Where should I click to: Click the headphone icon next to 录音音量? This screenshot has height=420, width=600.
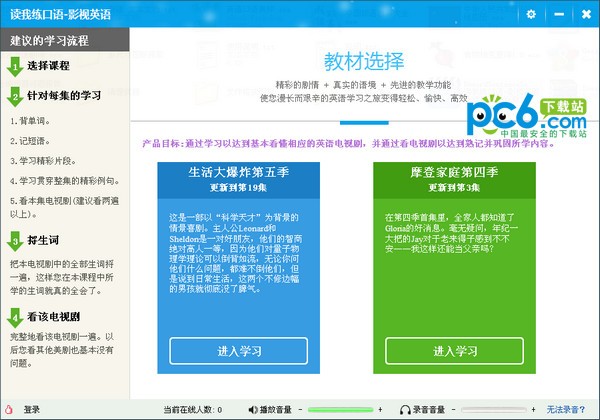(x=405, y=410)
